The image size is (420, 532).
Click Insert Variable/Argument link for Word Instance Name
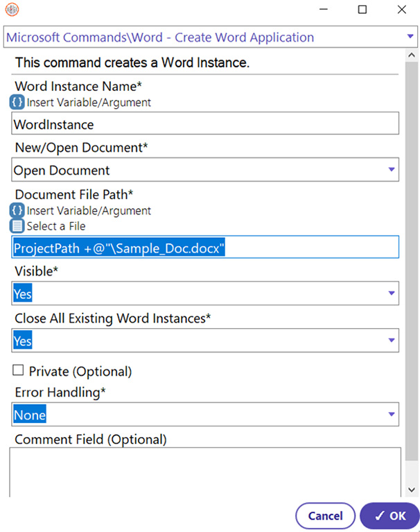point(89,103)
